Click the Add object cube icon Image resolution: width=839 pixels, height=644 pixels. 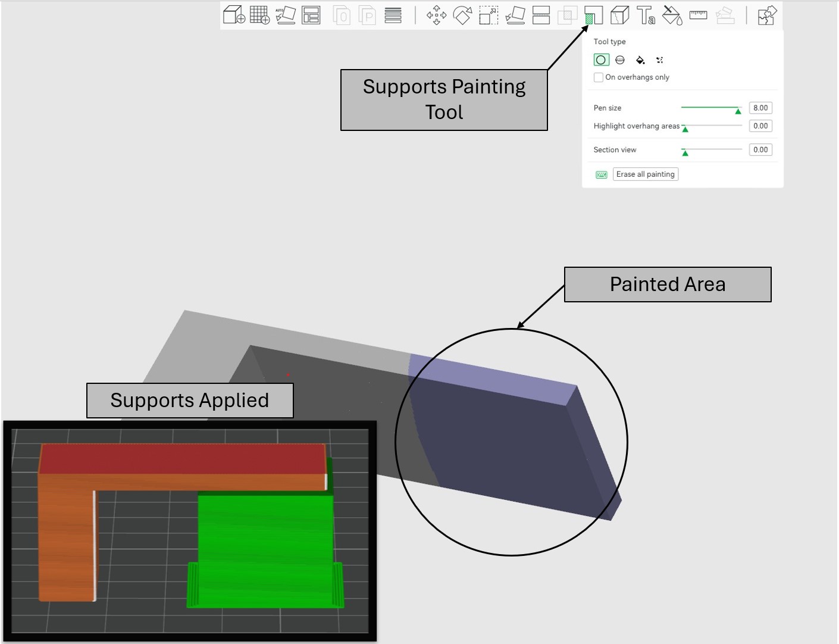pyautogui.click(x=234, y=15)
